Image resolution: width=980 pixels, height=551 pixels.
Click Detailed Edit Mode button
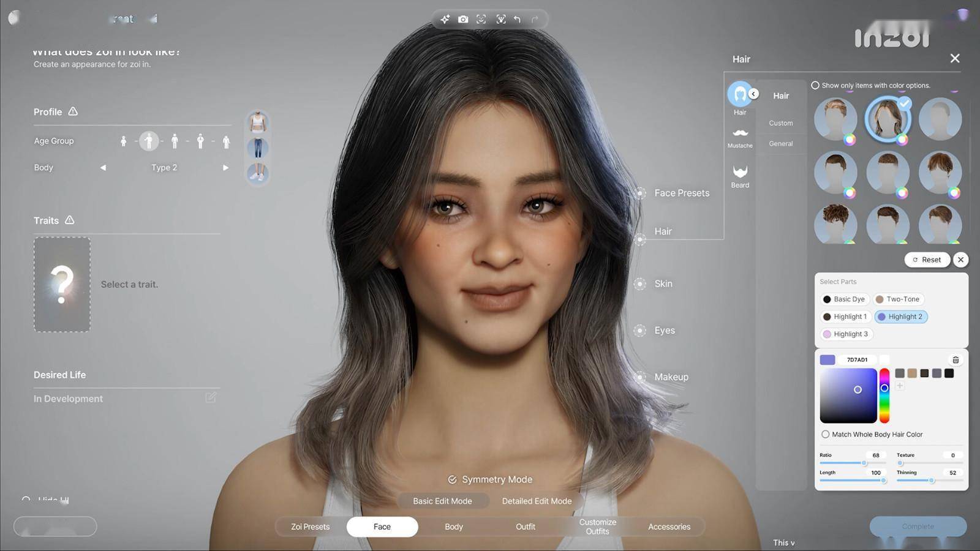pos(537,501)
